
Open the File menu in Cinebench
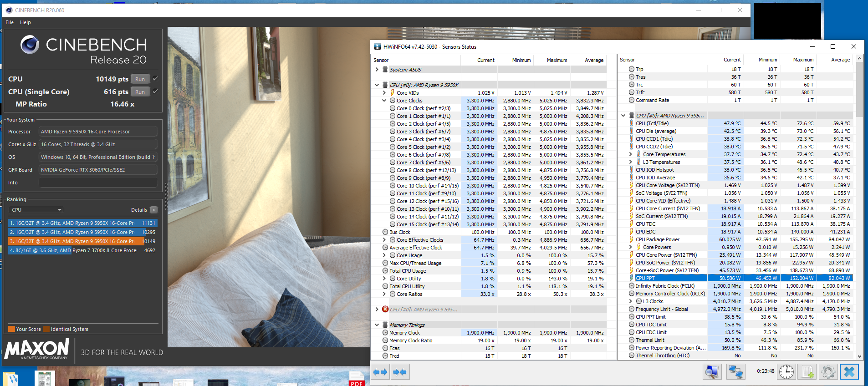pos(10,22)
